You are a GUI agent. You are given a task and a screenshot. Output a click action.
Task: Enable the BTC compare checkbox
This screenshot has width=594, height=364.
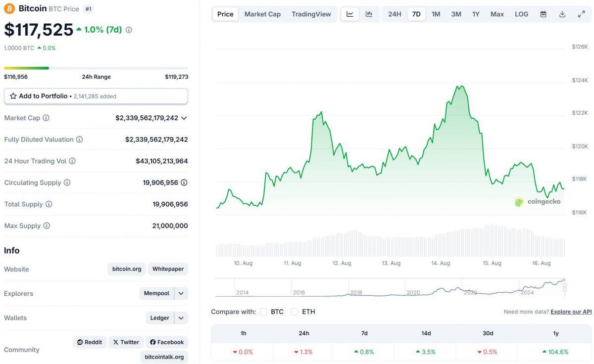click(x=264, y=312)
